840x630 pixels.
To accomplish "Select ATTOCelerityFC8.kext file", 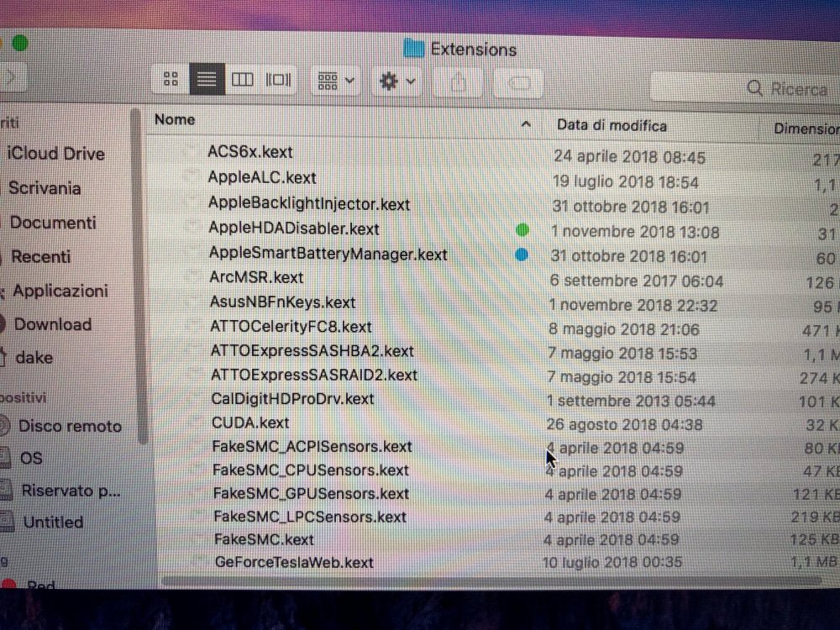I will pos(291,326).
